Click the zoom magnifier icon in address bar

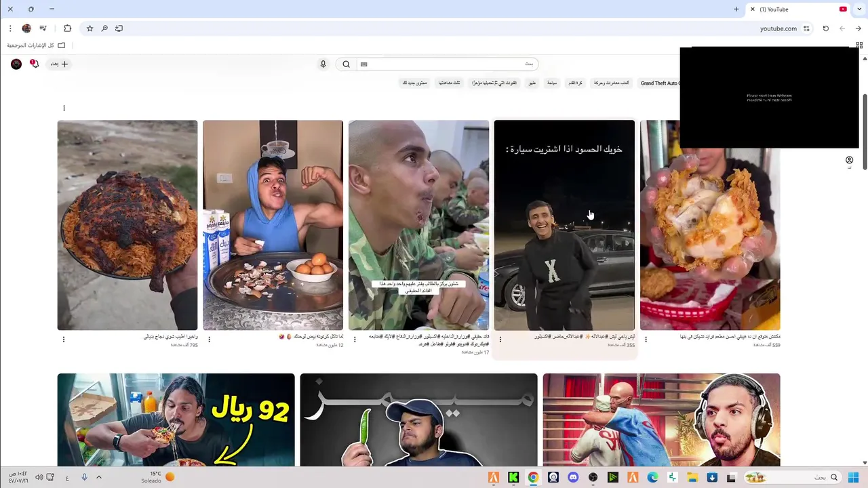[x=104, y=28]
